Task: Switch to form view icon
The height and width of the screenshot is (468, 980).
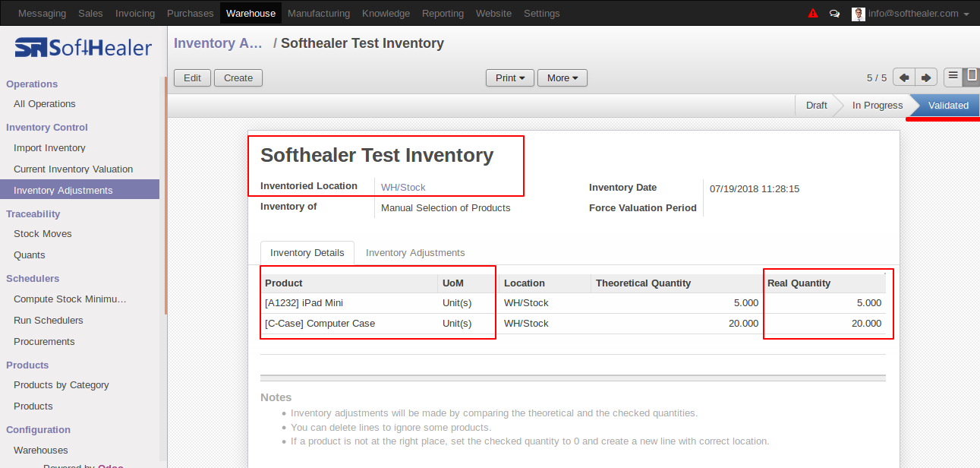Action: coord(972,76)
